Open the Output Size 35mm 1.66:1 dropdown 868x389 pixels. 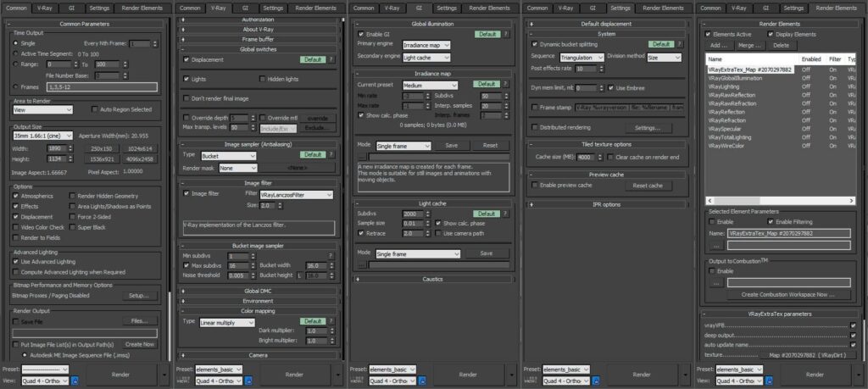coord(42,136)
